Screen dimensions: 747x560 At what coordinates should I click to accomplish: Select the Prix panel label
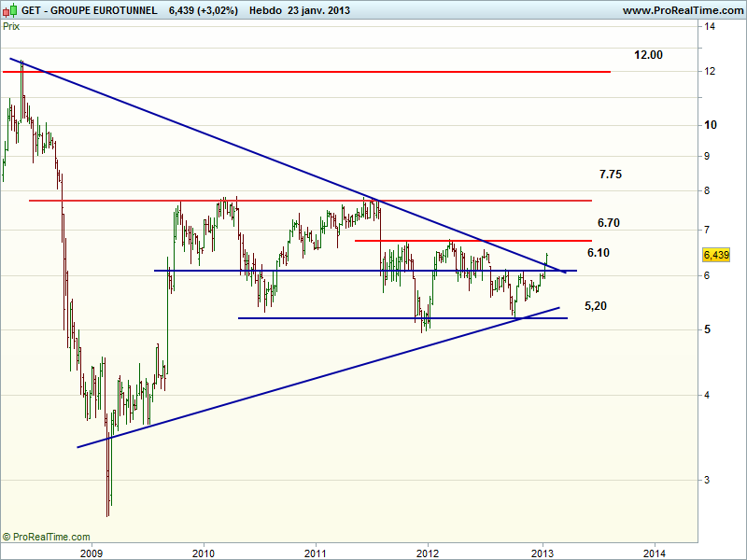[11, 26]
